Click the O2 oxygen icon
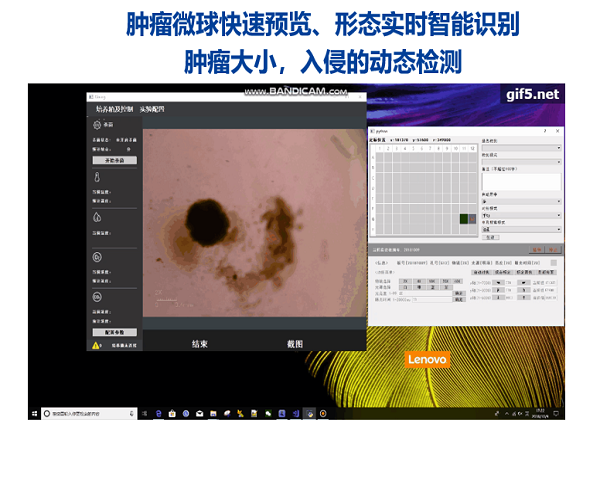The image size is (600, 480). point(97,257)
